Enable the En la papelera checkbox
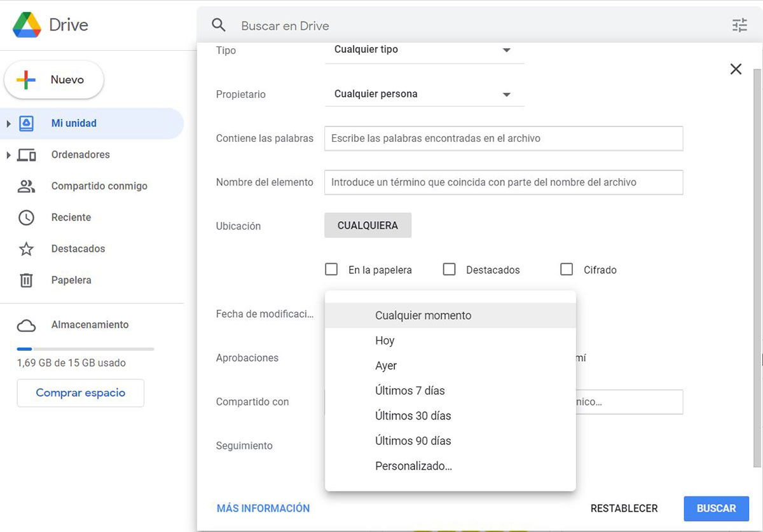 (331, 269)
